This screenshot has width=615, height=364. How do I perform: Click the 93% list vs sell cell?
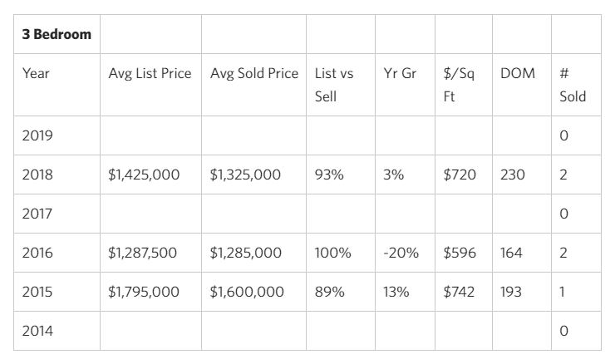pos(329,175)
